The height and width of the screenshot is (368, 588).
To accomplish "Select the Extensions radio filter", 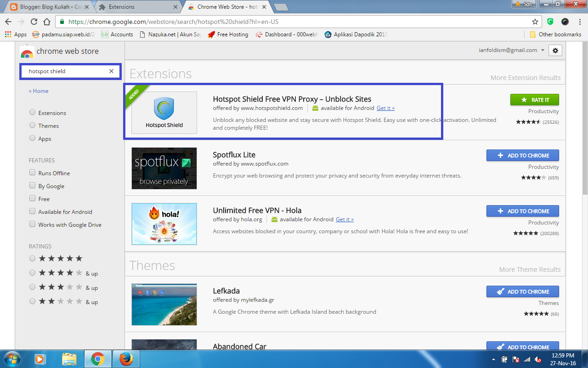I will pyautogui.click(x=32, y=112).
